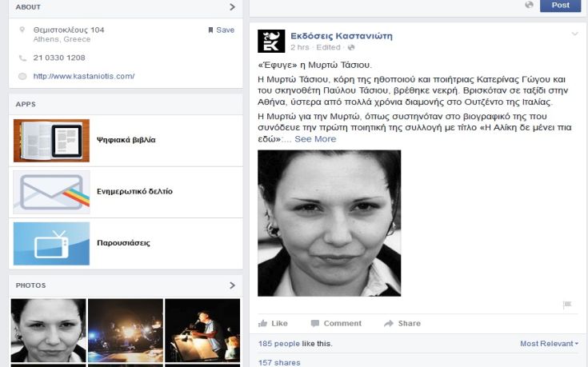Open the Ενημερωτικό δελτίο newsletter app
This screenshot has height=367, width=588.
(x=126, y=192)
